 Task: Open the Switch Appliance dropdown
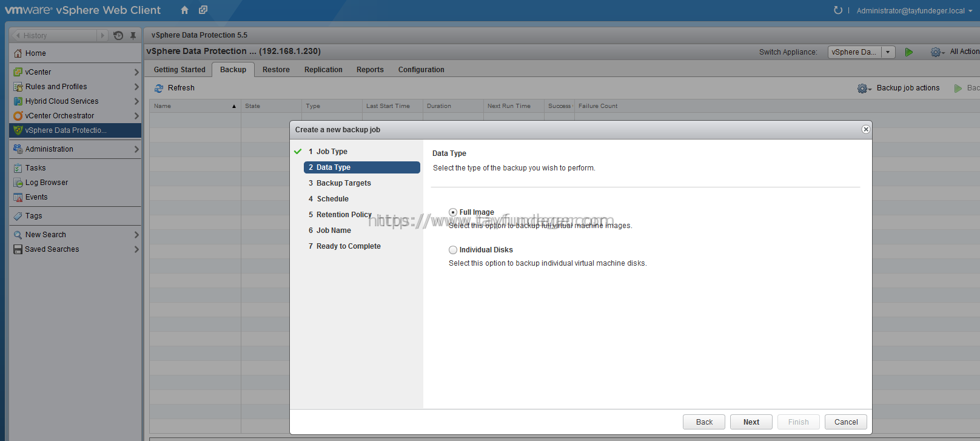[x=888, y=52]
